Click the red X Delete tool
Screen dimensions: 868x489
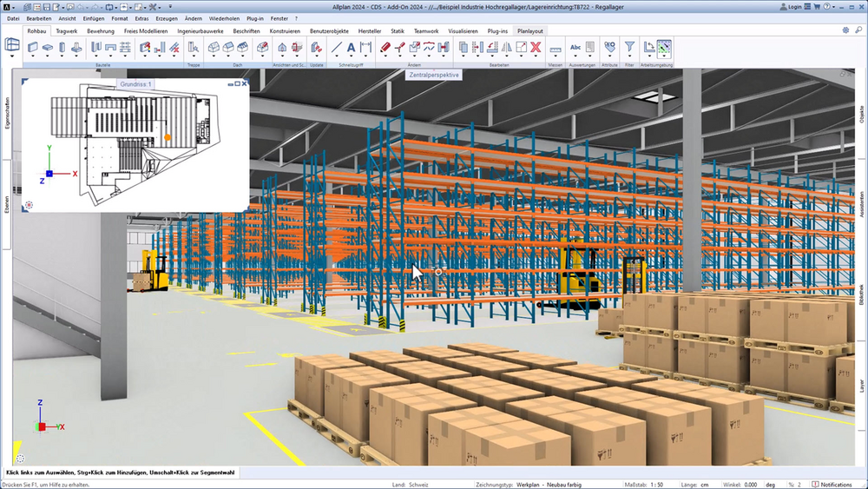pyautogui.click(x=536, y=48)
